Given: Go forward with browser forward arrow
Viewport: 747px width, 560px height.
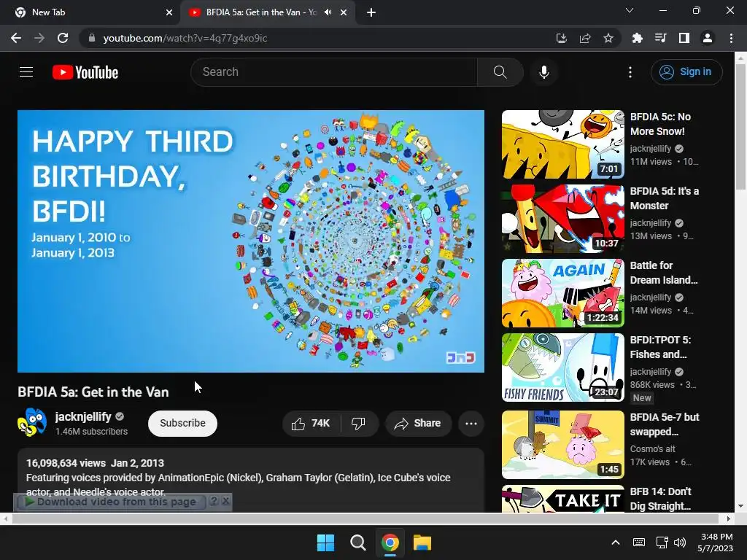Looking at the screenshot, I should point(39,38).
